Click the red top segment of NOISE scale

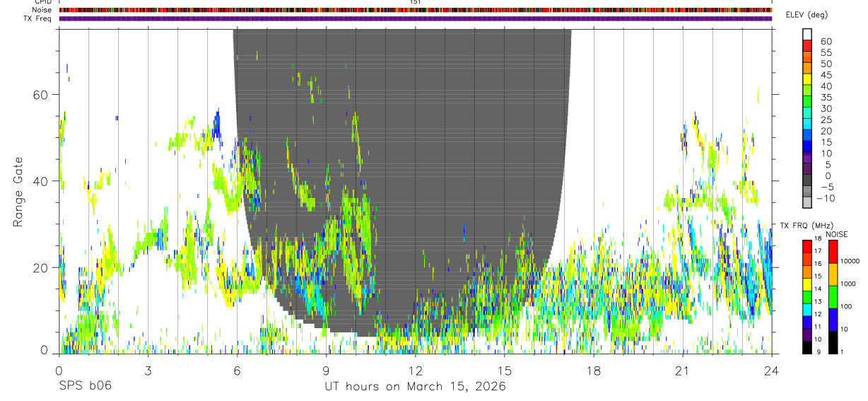pos(833,252)
